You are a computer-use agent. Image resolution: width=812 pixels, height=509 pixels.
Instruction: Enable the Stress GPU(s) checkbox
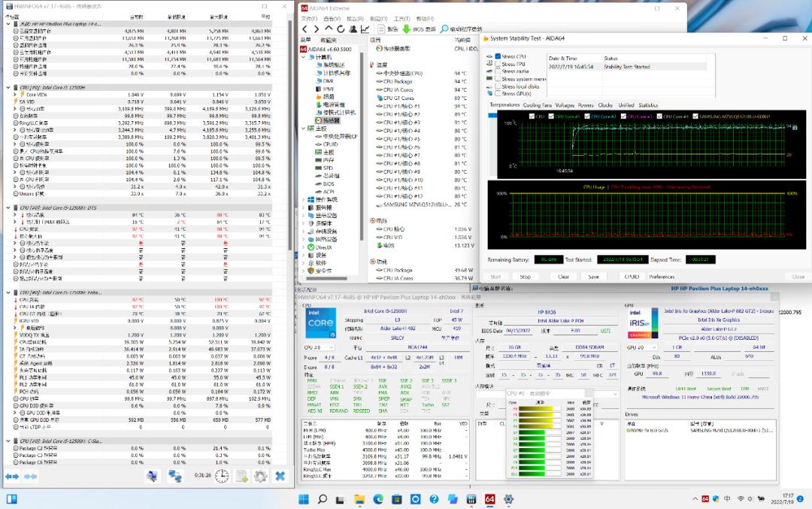(x=498, y=94)
